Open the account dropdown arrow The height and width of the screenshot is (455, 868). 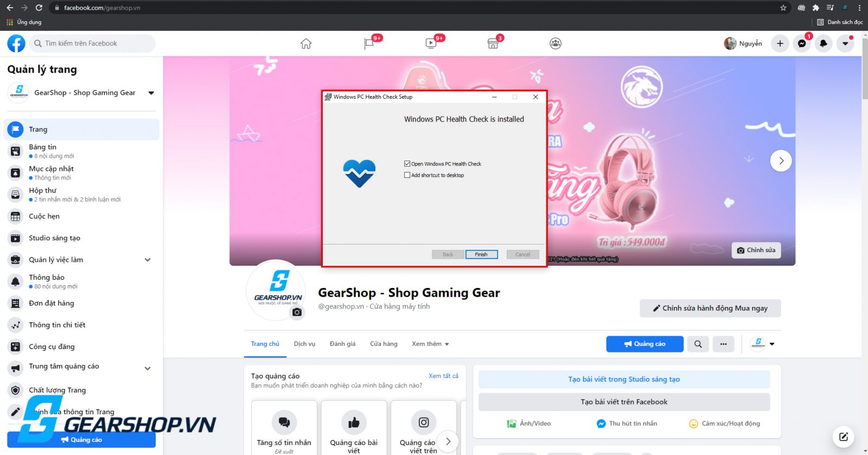845,43
